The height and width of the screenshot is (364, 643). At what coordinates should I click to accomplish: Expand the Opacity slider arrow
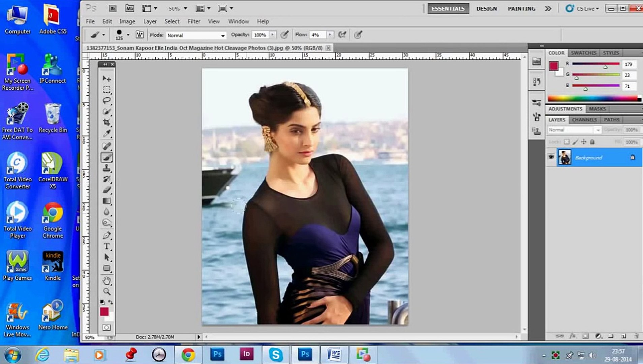pyautogui.click(x=272, y=35)
